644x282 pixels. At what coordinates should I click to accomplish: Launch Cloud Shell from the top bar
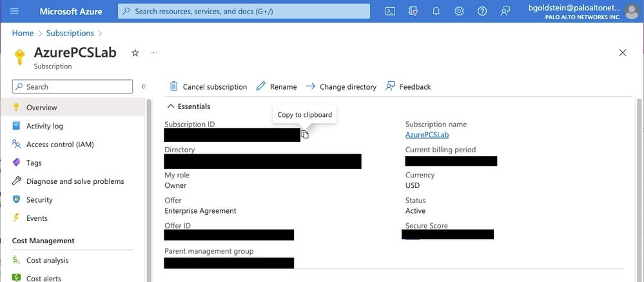(390, 11)
